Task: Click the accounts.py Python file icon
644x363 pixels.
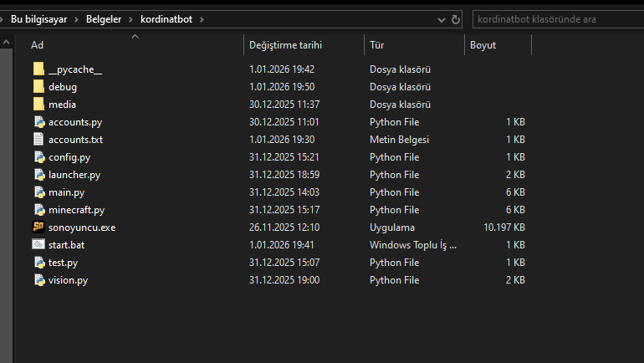Action: point(39,122)
